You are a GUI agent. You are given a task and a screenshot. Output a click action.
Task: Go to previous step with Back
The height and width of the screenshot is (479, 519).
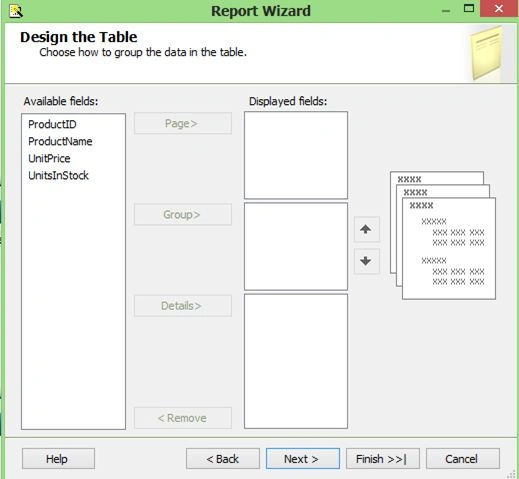pos(223,459)
